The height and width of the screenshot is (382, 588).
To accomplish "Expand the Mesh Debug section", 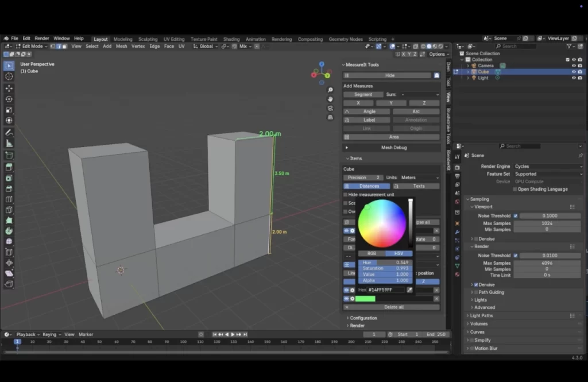I will (393, 148).
